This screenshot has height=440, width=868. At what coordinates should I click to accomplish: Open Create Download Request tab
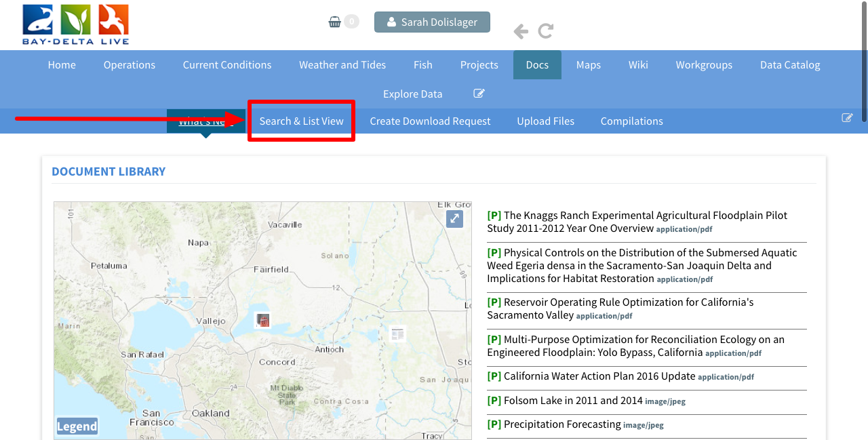tap(430, 121)
